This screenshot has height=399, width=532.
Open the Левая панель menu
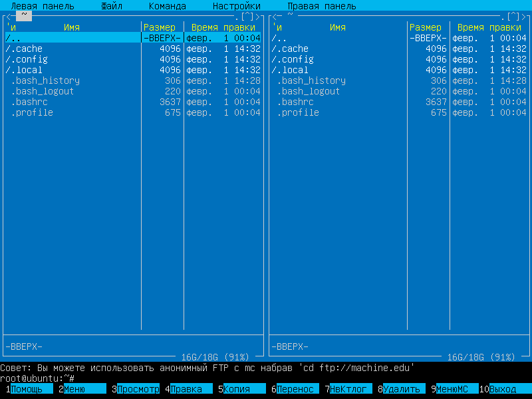[x=43, y=6]
